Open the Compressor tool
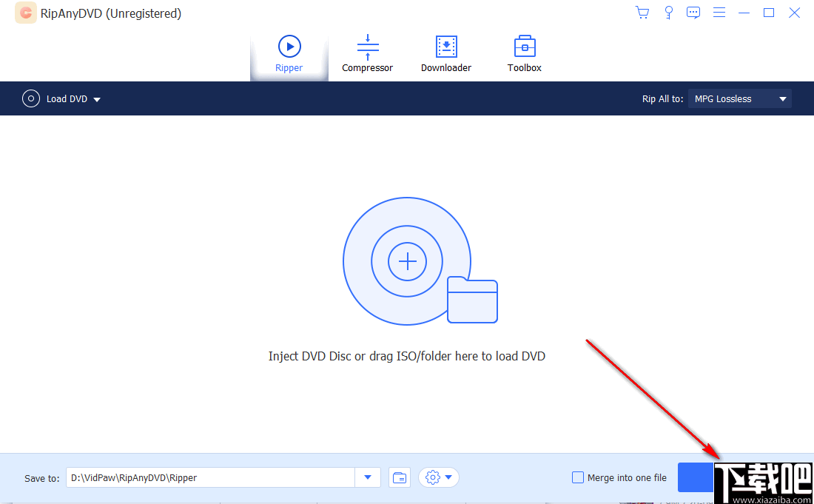Image resolution: width=814 pixels, height=504 pixels. [367, 53]
